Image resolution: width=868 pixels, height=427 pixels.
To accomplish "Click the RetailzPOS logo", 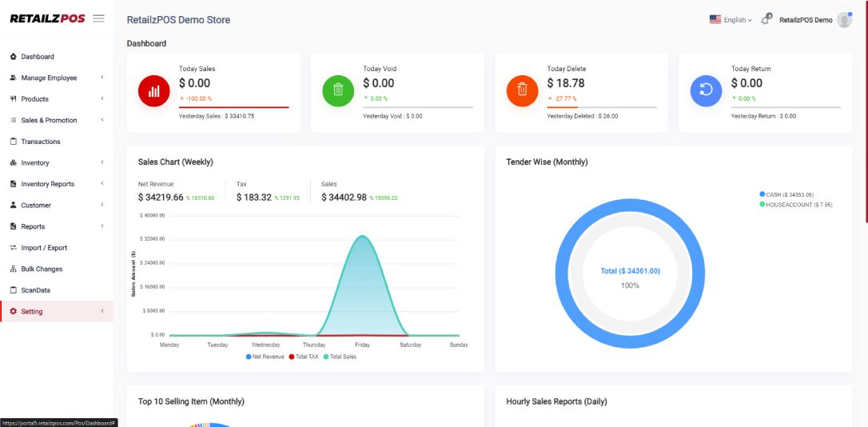I will (x=47, y=18).
